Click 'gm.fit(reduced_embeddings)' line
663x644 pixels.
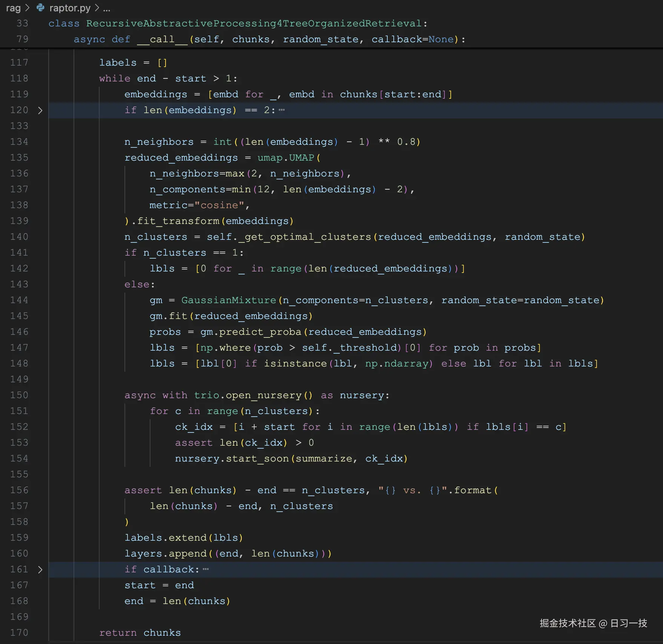click(231, 316)
